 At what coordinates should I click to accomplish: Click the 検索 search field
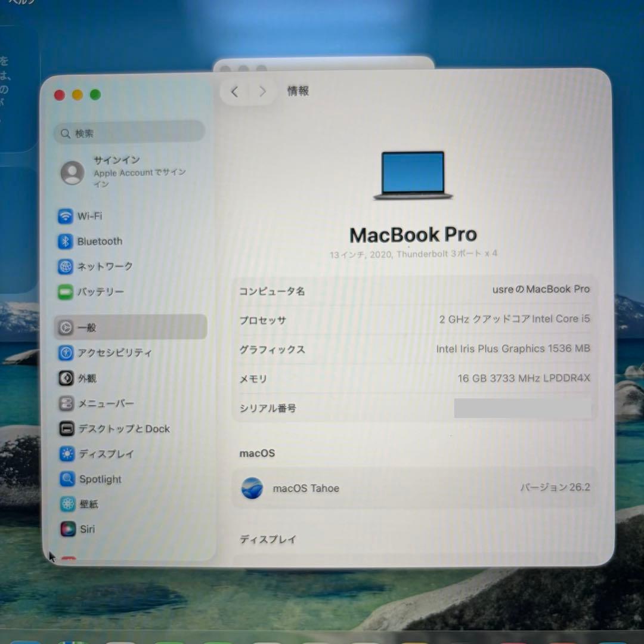pyautogui.click(x=129, y=133)
